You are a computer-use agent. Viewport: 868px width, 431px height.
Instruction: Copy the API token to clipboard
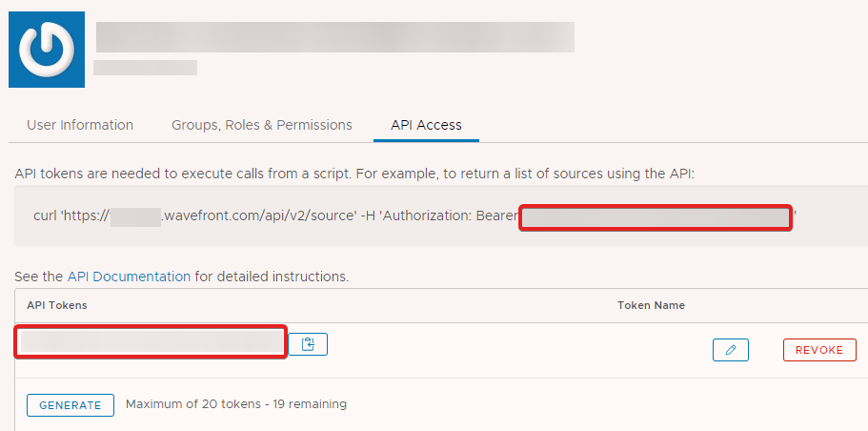coord(308,344)
